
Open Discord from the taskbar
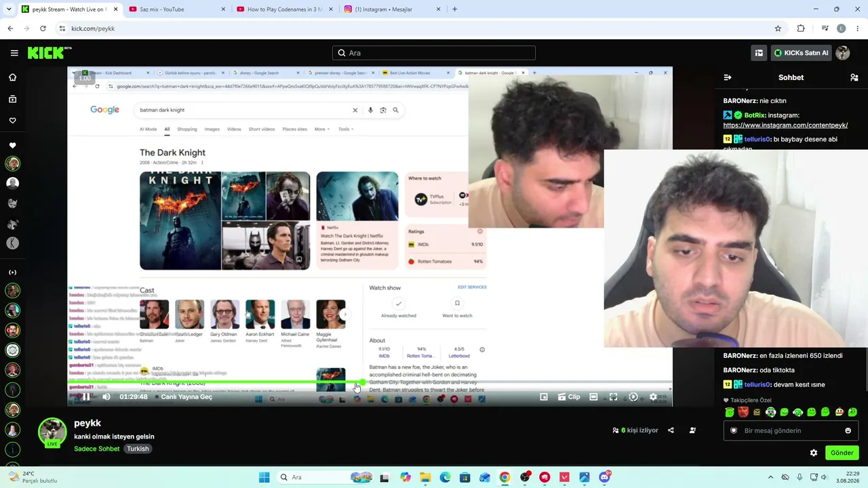click(x=604, y=477)
